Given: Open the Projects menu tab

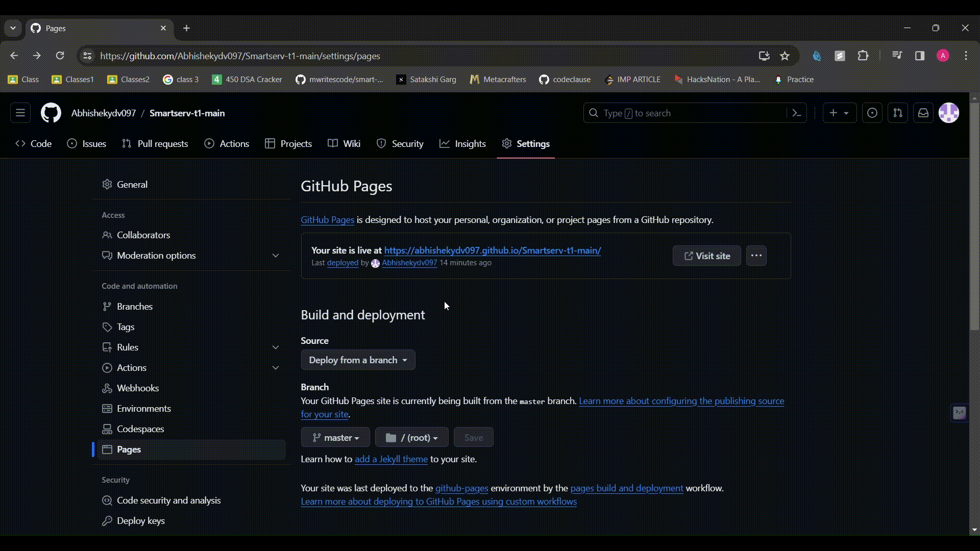Looking at the screenshot, I should click(296, 143).
